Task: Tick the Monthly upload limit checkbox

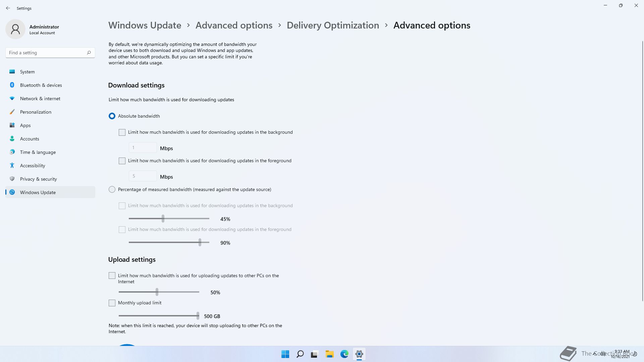Action: point(112,303)
